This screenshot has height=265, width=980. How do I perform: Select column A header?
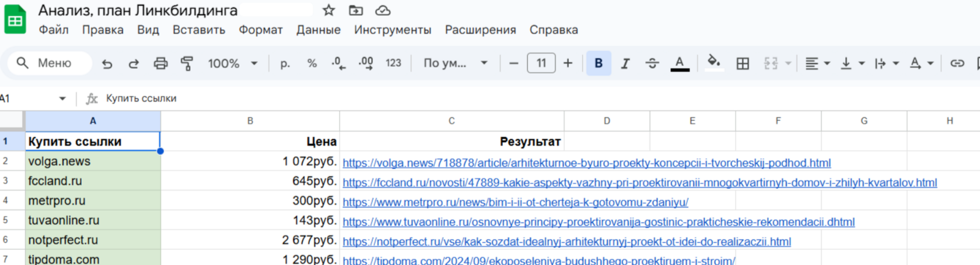click(93, 121)
